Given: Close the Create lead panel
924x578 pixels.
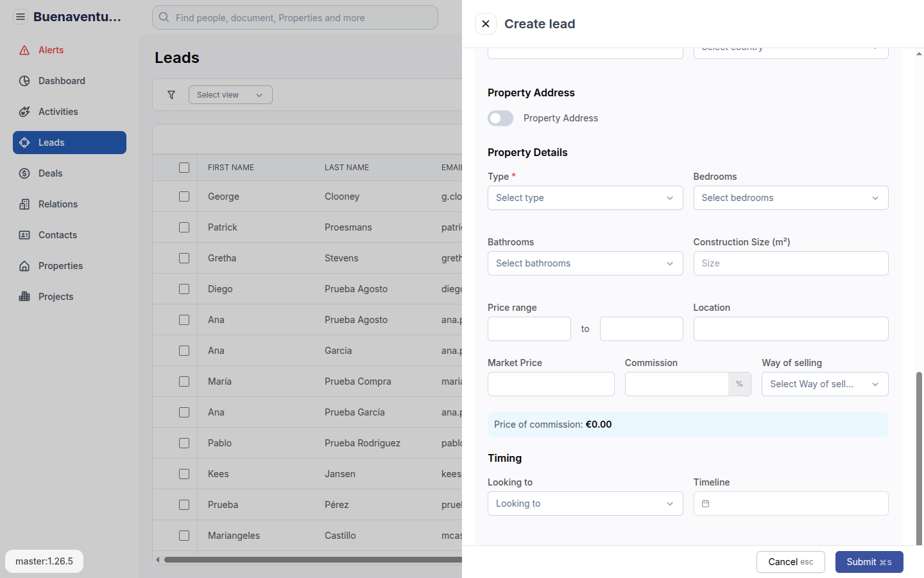Looking at the screenshot, I should [x=486, y=24].
